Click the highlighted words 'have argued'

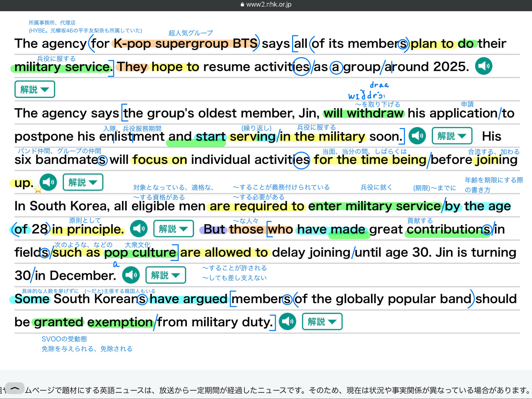188,299
